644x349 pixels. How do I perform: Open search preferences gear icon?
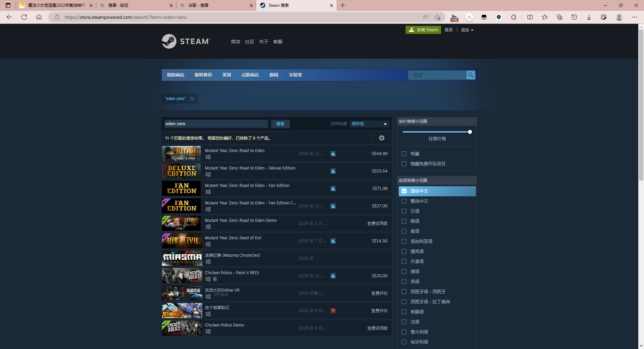point(382,138)
